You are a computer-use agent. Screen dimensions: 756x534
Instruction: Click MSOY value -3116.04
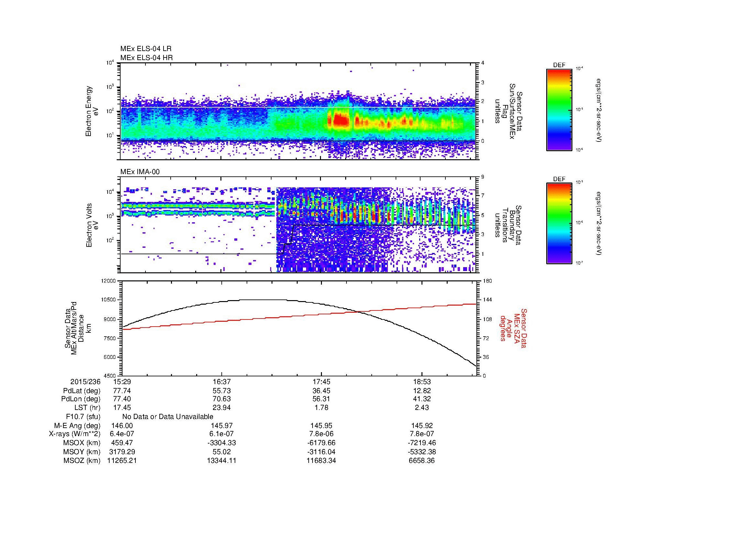click(x=321, y=452)
